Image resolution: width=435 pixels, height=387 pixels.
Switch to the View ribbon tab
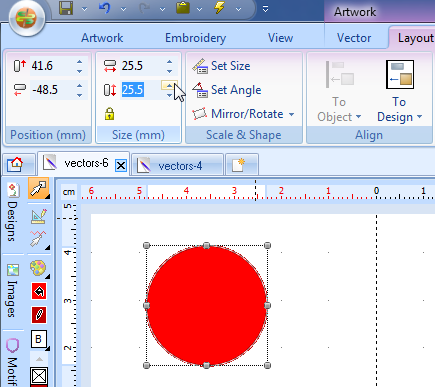click(280, 38)
